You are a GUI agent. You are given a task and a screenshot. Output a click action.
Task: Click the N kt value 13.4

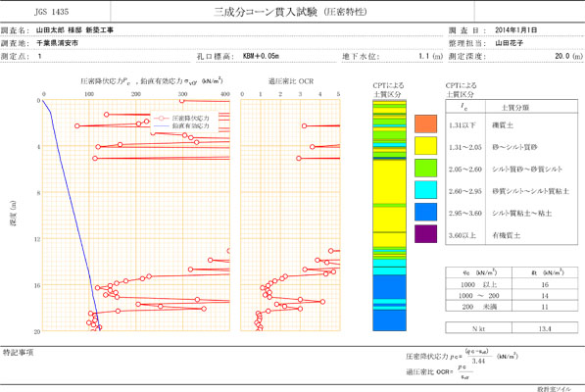coord(545,328)
